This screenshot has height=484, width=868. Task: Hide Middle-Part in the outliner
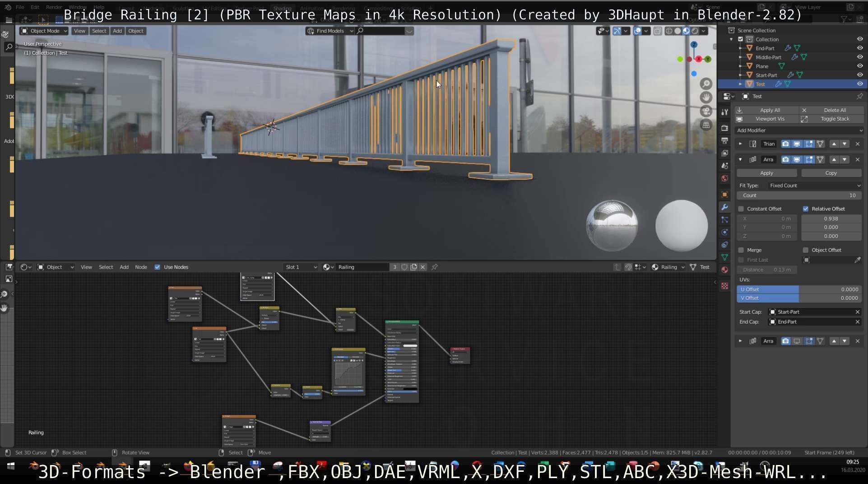click(860, 57)
